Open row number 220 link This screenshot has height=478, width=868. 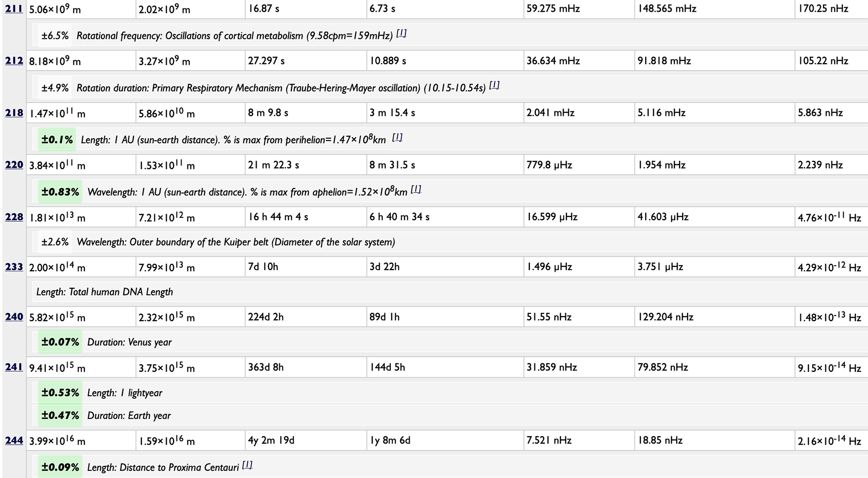14,165
